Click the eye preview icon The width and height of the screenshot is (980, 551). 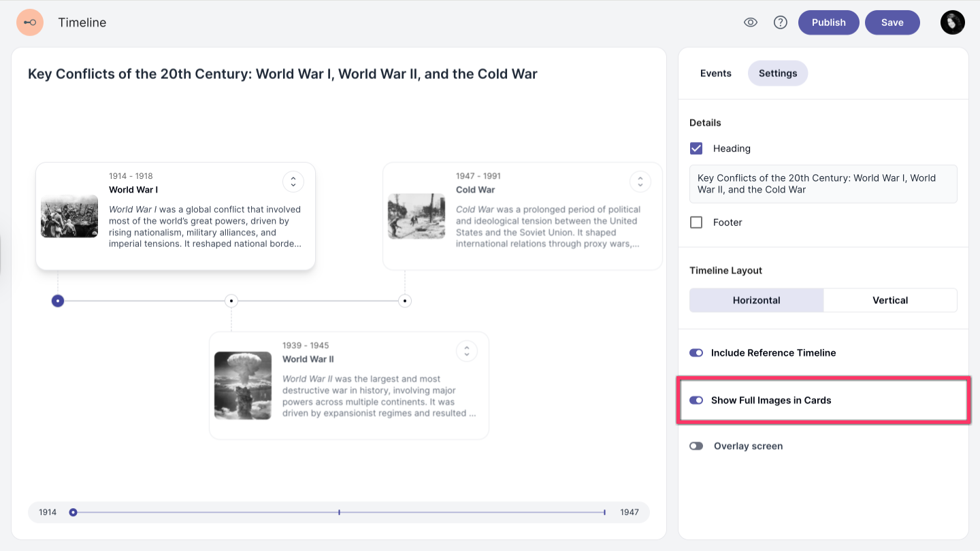[751, 22]
